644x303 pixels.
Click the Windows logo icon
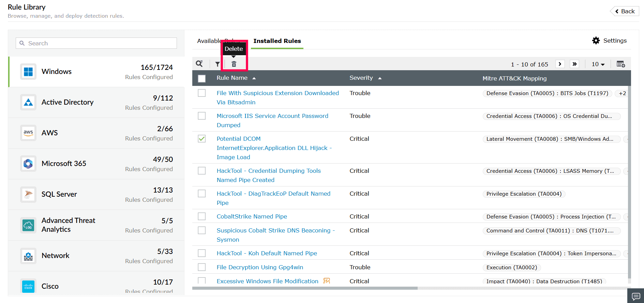28,72
